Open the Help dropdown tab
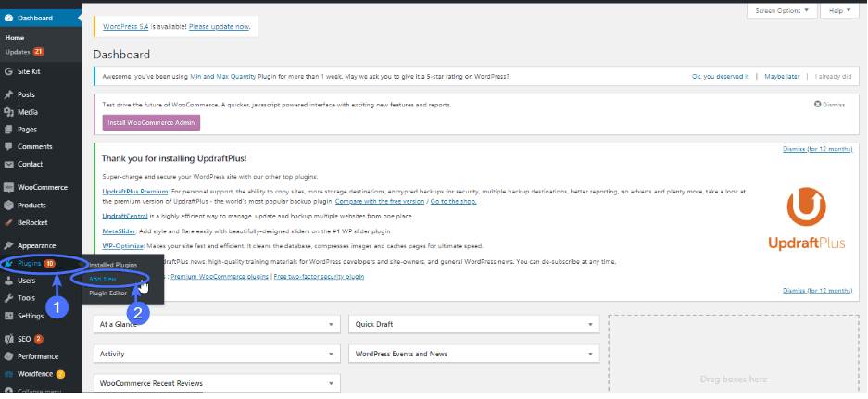868x399 pixels. point(839,10)
